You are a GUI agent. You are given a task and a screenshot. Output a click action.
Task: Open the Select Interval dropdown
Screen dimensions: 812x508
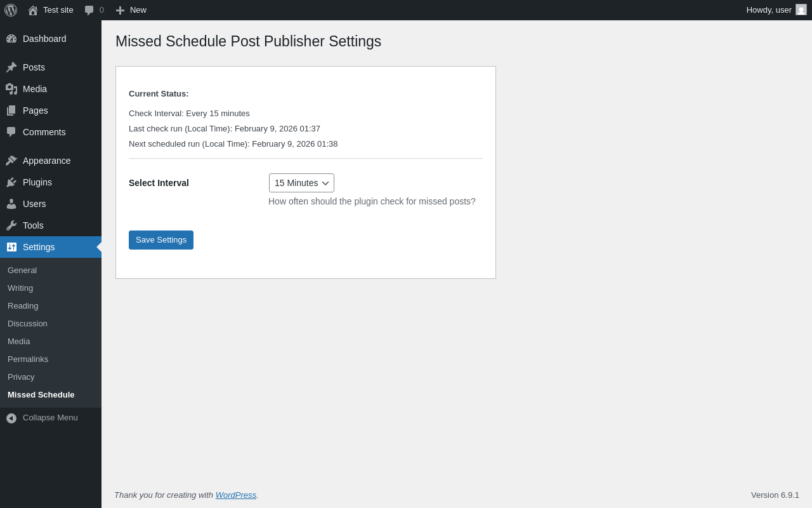(x=301, y=183)
